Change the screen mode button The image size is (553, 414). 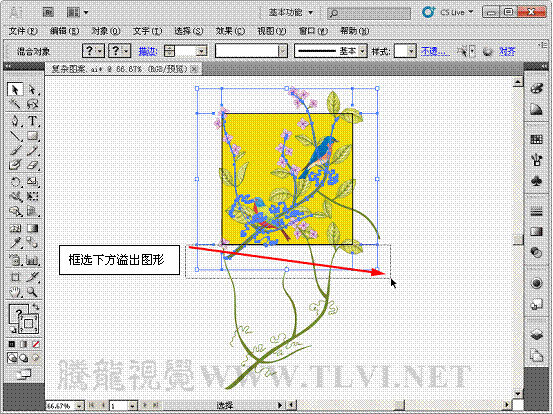tap(24, 374)
